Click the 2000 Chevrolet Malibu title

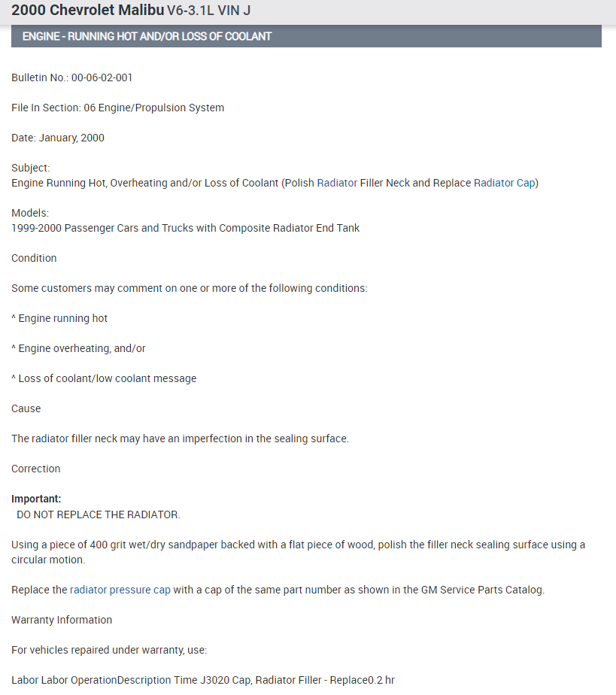88,11
